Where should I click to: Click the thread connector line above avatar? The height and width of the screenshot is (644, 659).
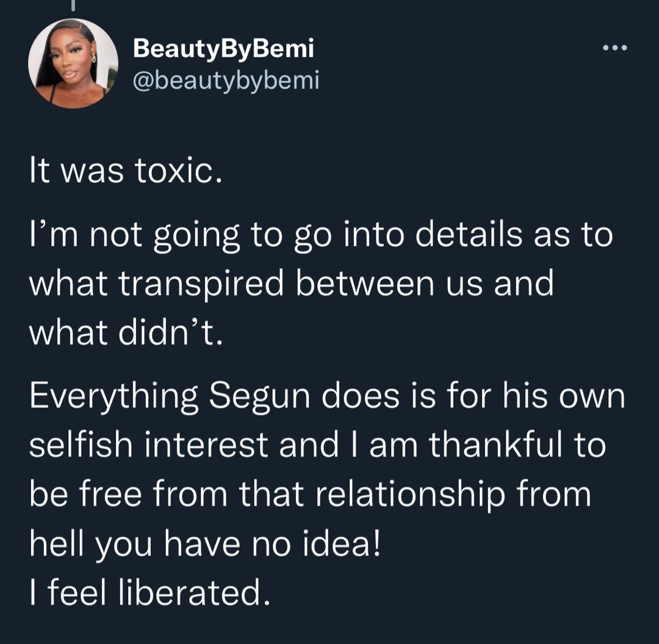73,5
